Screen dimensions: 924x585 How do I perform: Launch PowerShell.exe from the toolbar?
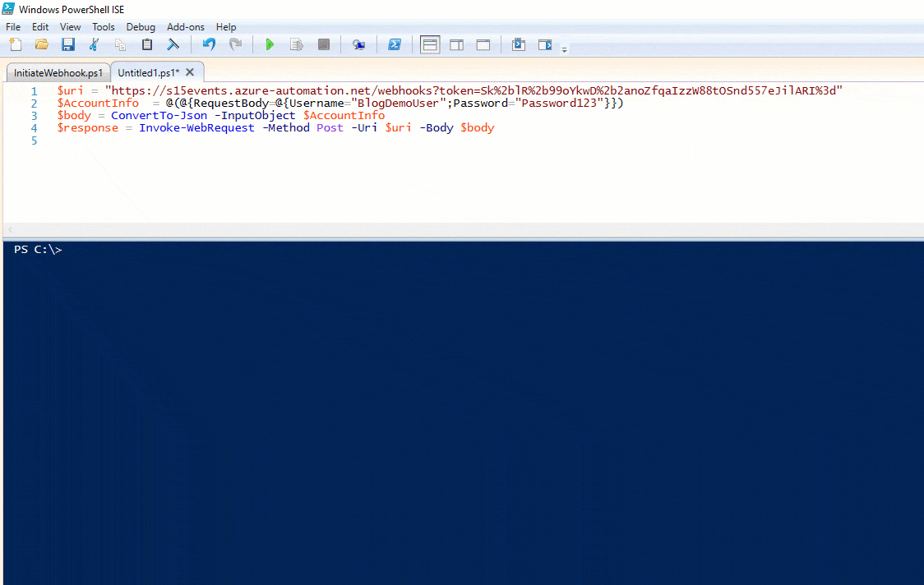395,44
